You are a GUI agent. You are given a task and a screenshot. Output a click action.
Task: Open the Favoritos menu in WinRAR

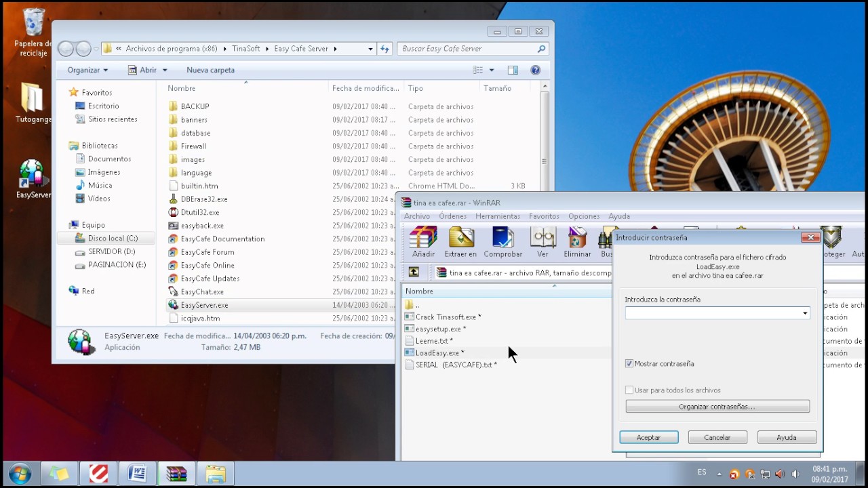pos(544,216)
